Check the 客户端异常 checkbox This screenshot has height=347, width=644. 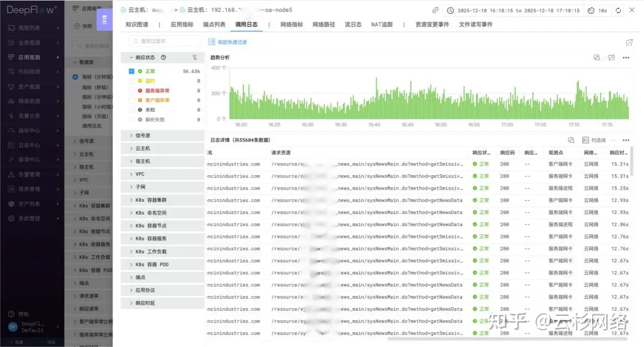pyautogui.click(x=132, y=100)
